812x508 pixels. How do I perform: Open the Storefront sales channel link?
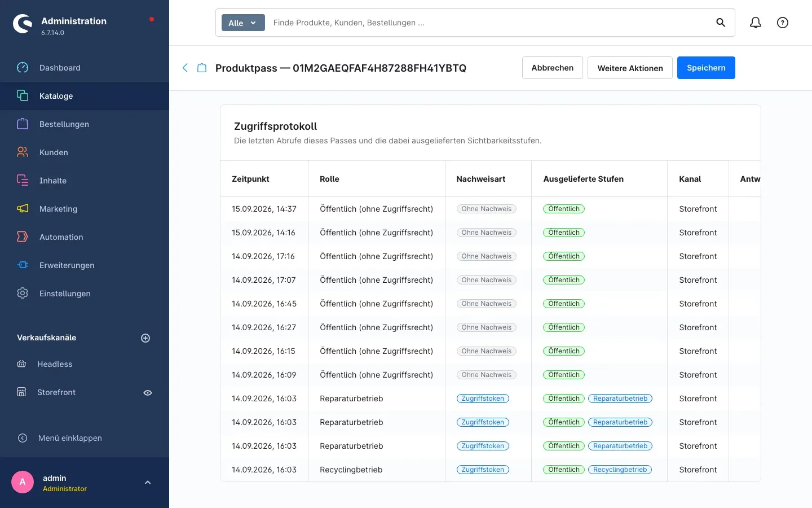click(56, 392)
